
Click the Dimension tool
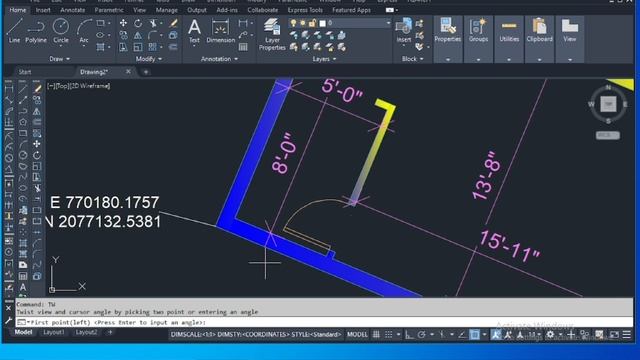point(220,31)
